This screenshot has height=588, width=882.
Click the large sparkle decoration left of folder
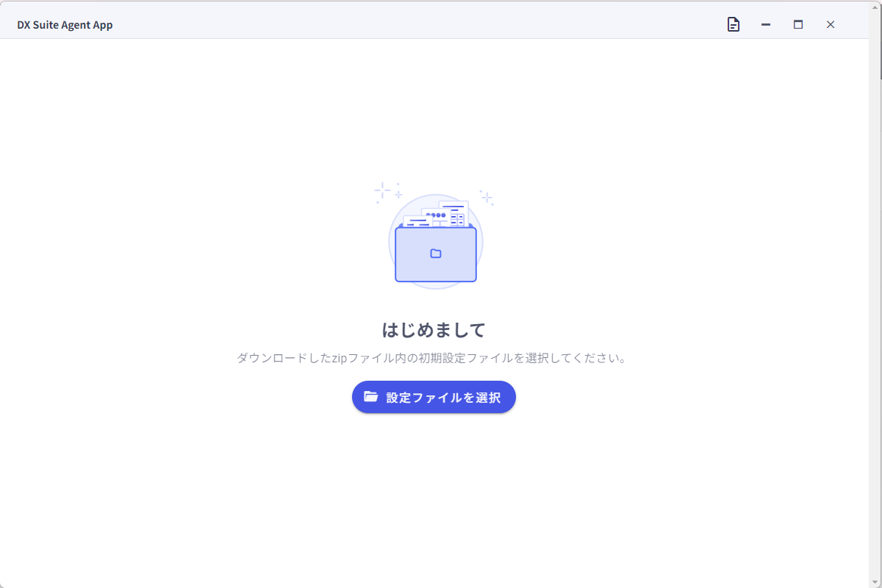(x=383, y=192)
